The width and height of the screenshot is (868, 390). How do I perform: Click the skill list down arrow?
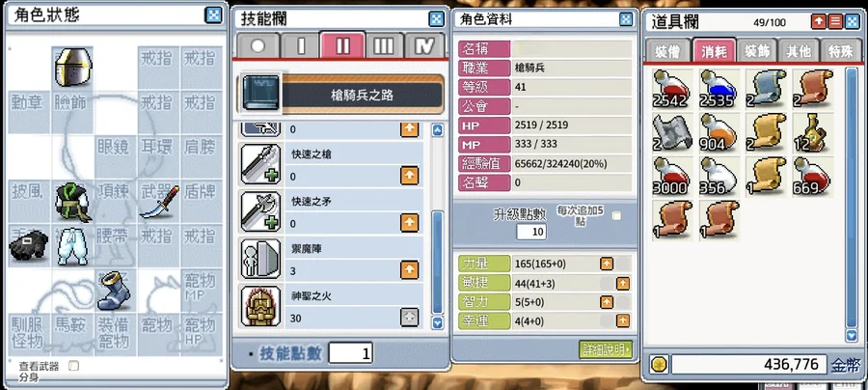437,322
